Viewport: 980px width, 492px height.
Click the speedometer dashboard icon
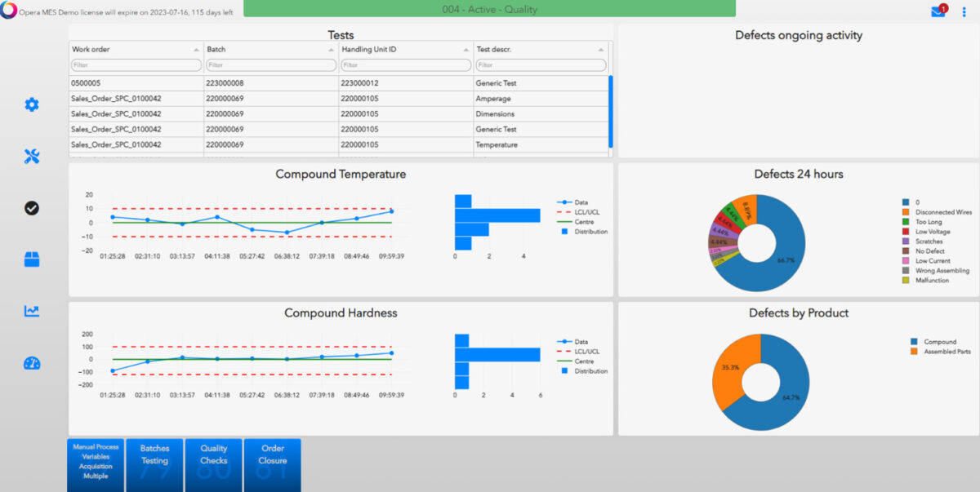(x=32, y=363)
